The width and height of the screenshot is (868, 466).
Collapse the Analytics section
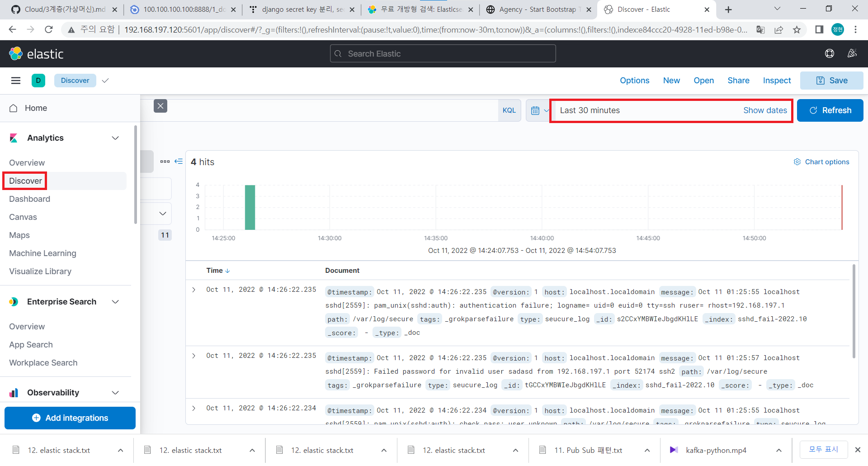coord(115,138)
